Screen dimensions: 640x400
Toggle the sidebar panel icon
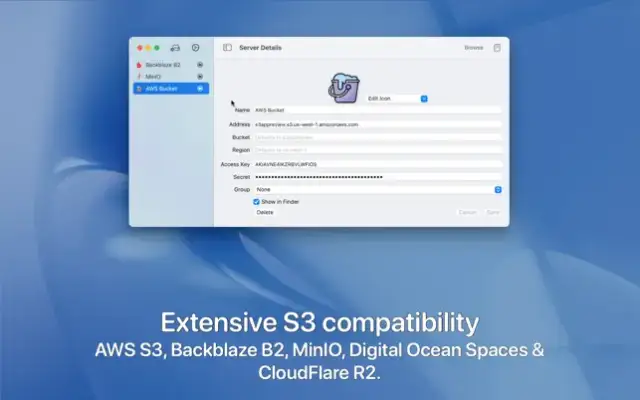227,48
